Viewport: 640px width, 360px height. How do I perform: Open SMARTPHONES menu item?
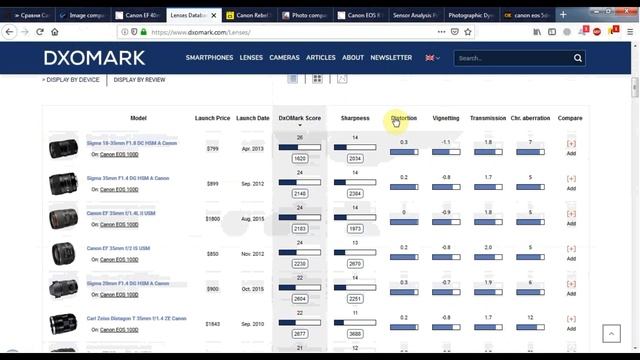point(209,58)
